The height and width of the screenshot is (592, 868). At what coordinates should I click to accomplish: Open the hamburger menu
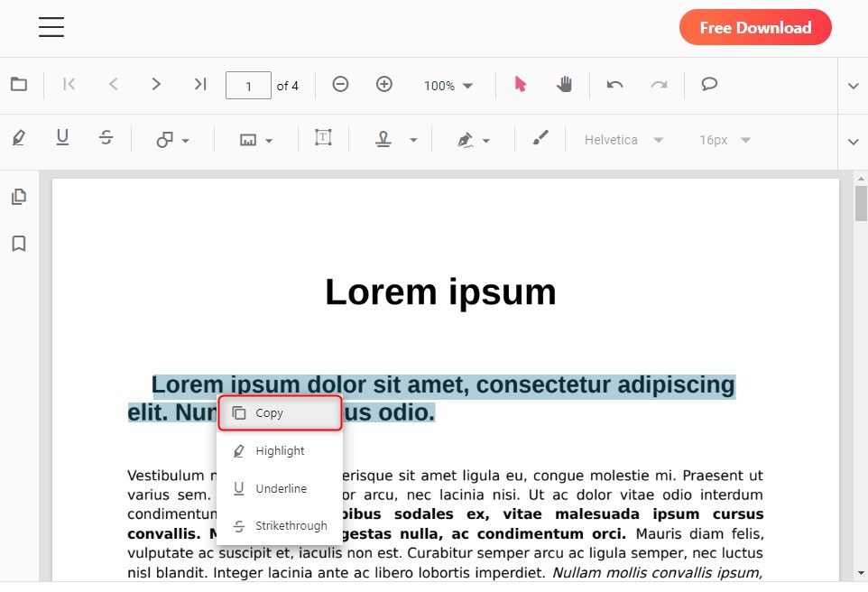(x=51, y=27)
